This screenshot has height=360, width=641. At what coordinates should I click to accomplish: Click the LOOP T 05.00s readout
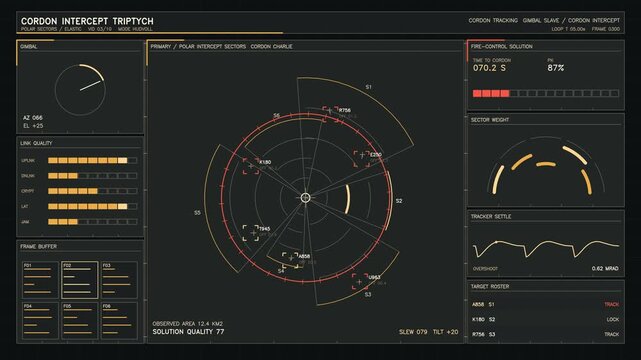[568, 29]
